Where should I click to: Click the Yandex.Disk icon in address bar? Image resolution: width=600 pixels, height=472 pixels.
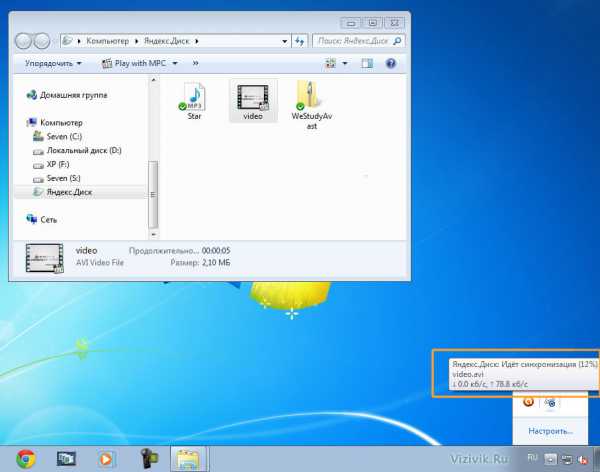point(68,41)
